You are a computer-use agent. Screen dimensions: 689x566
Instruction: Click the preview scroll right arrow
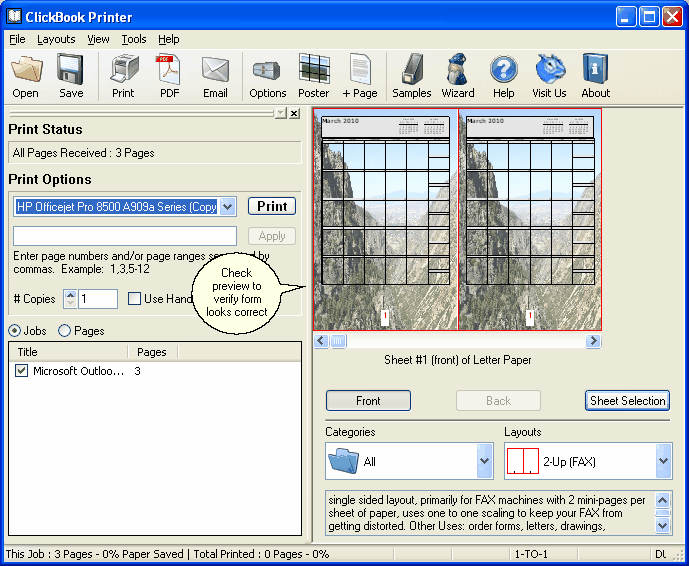click(x=593, y=341)
